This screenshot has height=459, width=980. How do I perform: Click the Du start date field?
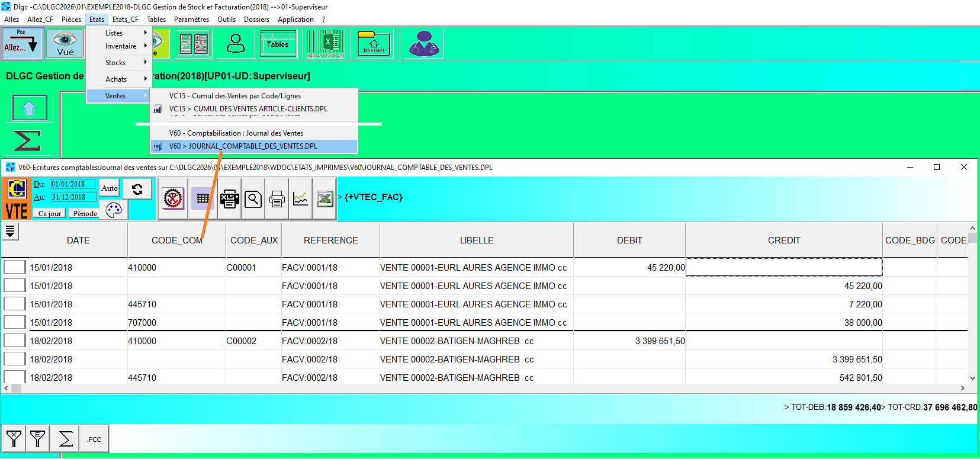(x=73, y=184)
